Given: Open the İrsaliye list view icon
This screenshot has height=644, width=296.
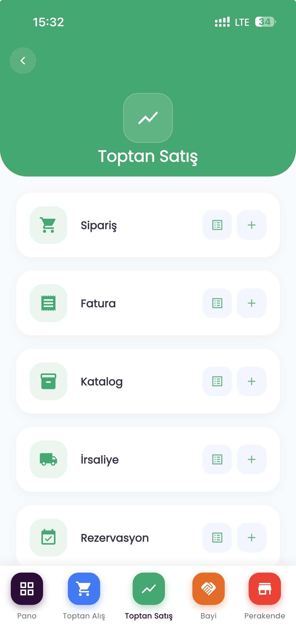Looking at the screenshot, I should 217,459.
